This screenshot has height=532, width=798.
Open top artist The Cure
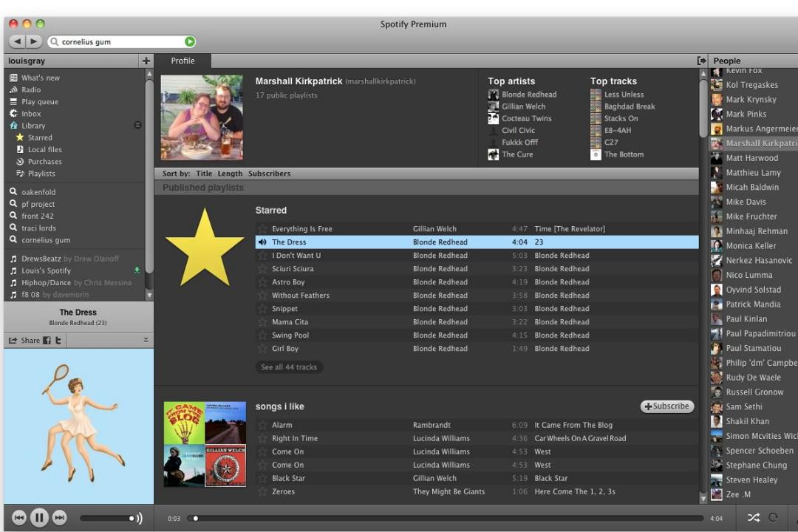(517, 154)
